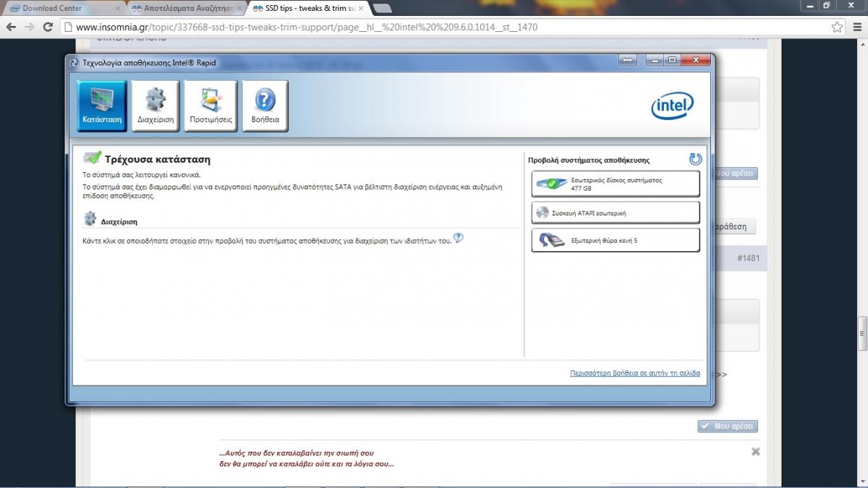Reload the insomnia.gr page
868x488 pixels.
(x=48, y=27)
